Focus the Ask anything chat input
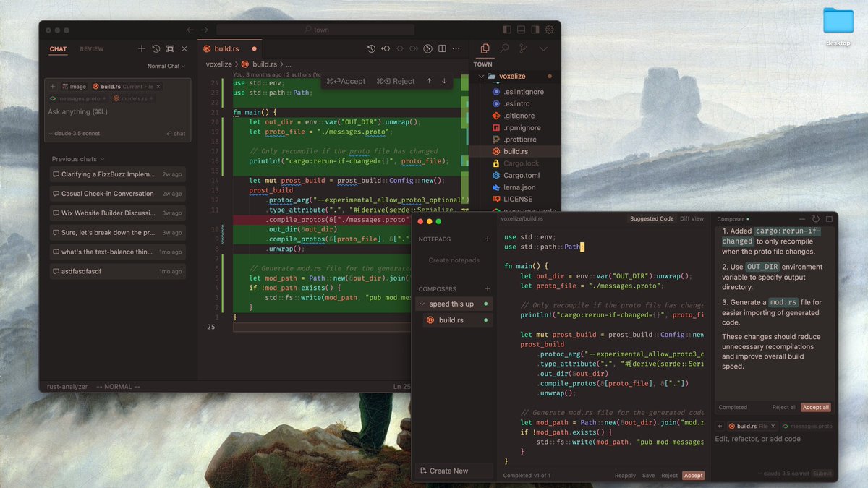 (117, 111)
